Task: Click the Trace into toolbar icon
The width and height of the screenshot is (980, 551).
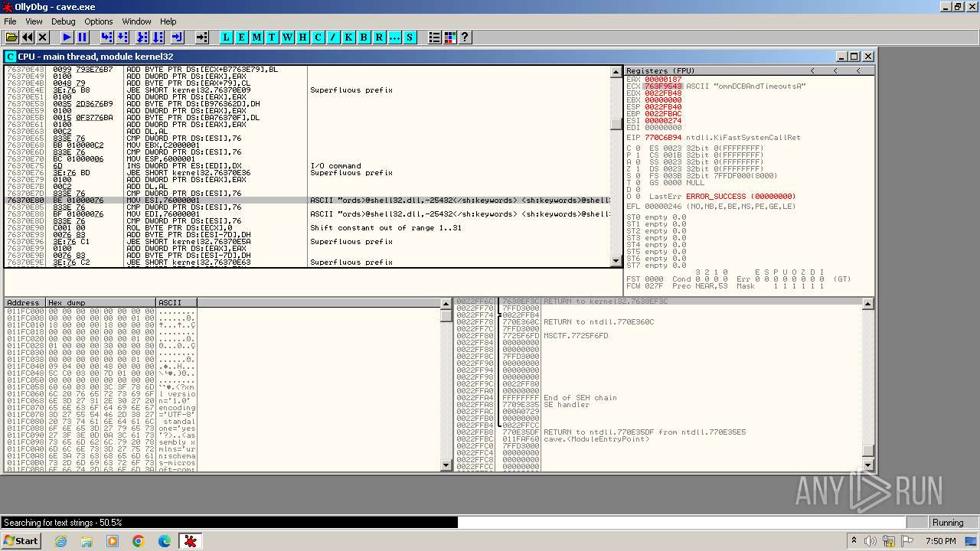Action: [x=142, y=37]
